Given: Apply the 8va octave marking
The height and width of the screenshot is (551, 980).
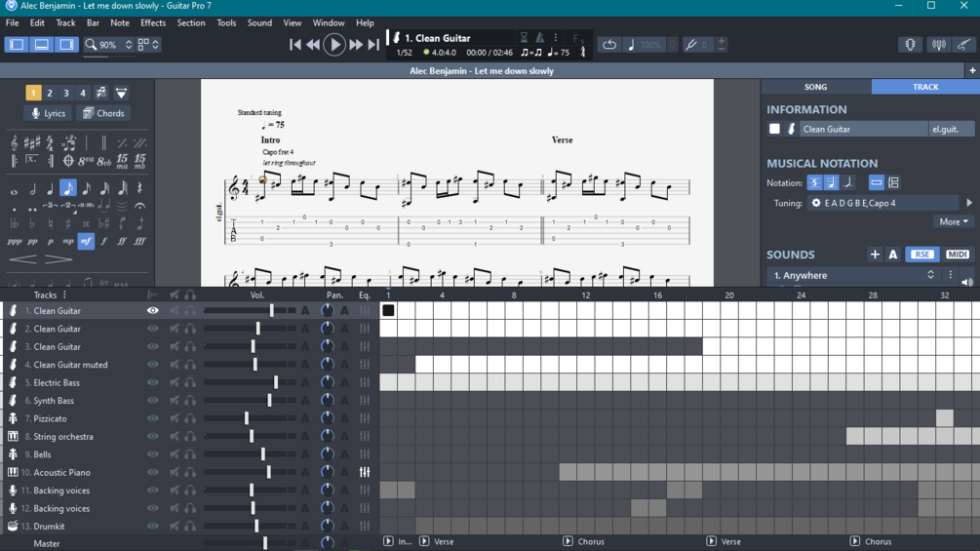Looking at the screenshot, I should pos(86,161).
